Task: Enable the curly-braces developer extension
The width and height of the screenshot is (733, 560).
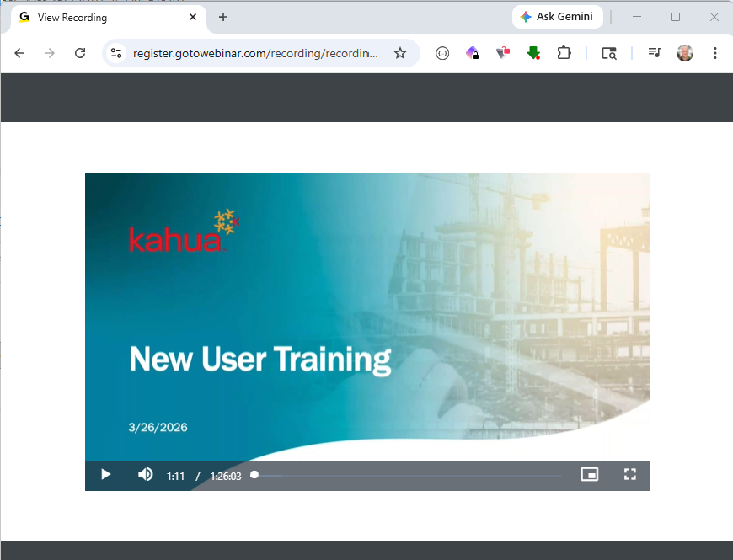Action: click(x=442, y=52)
